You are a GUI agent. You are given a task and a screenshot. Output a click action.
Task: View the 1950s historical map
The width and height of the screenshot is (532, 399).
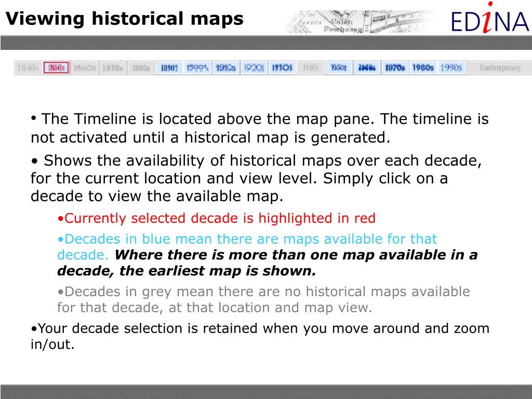point(339,68)
